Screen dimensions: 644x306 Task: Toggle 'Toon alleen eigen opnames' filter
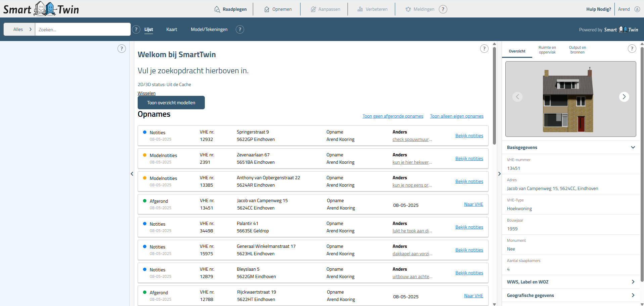click(456, 116)
